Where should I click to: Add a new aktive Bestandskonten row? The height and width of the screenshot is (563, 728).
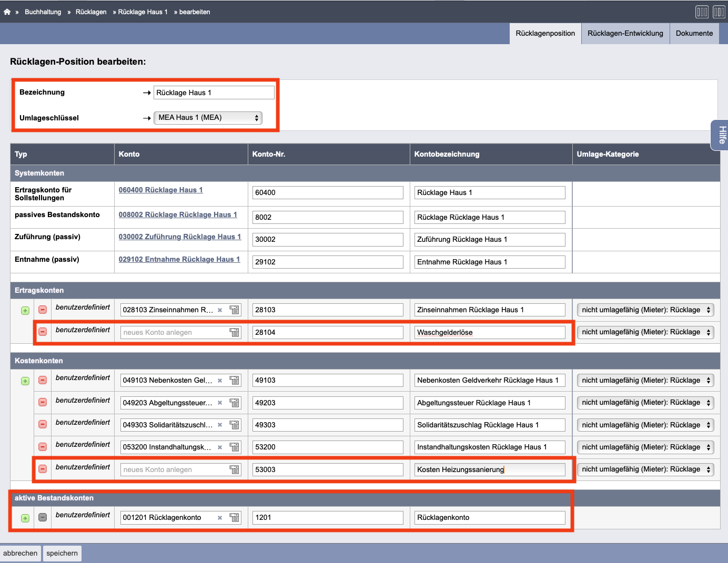[x=25, y=518]
